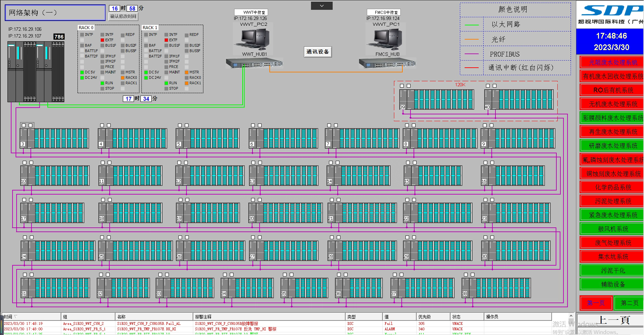644x335 pixels.
Task: Open remote I/O station number 38
Action: pos(496,288)
